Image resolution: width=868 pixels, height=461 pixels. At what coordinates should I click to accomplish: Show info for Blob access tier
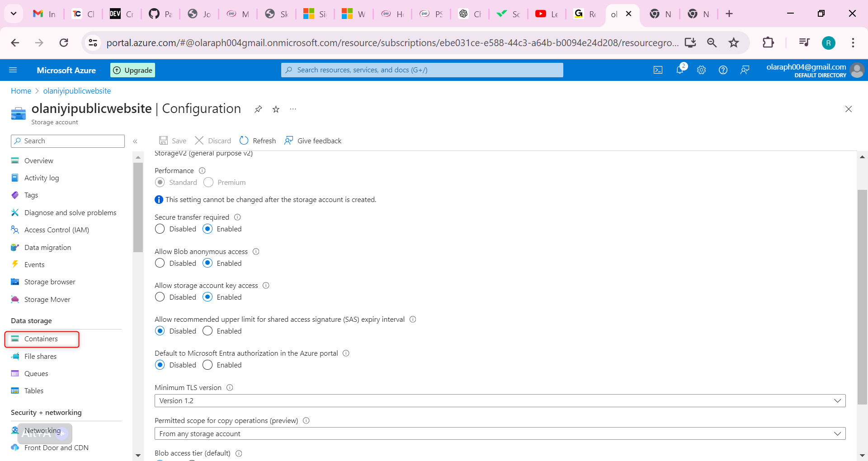[239, 453]
